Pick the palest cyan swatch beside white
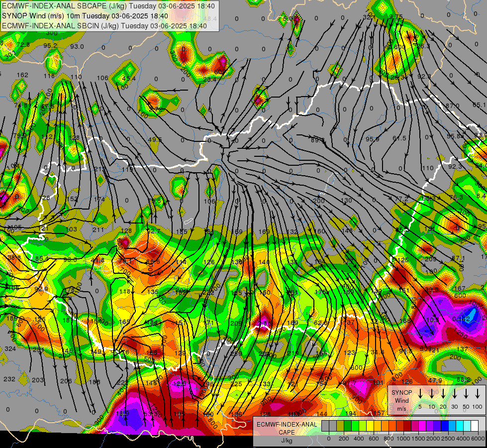The width and height of the screenshot is (487, 448). coord(467,426)
